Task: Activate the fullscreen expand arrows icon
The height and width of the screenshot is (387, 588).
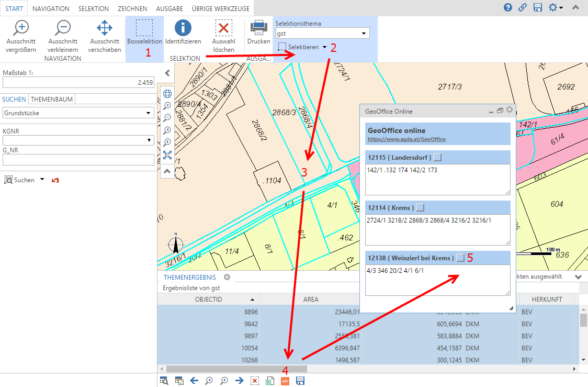Action: click(x=167, y=155)
